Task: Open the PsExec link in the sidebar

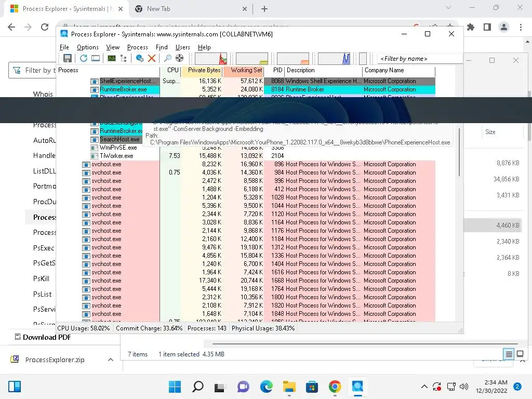Action: point(44,248)
